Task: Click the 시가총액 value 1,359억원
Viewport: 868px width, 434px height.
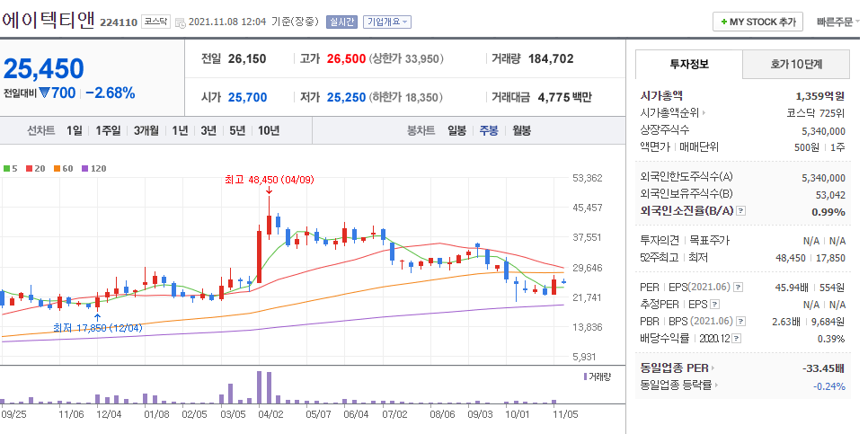Action: (x=820, y=96)
